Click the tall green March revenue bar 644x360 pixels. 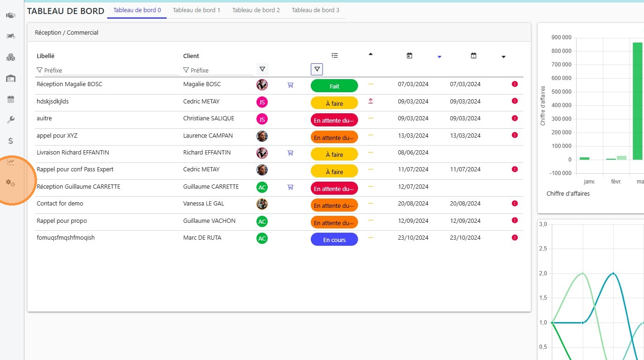637,101
